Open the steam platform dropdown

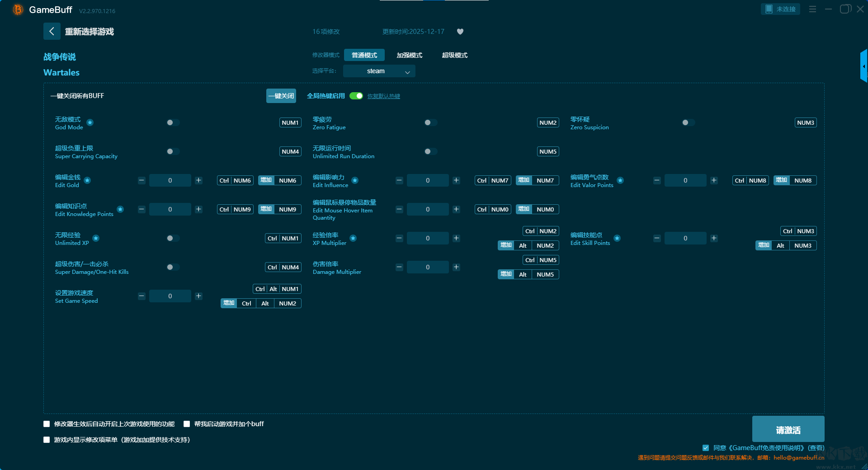(x=379, y=71)
